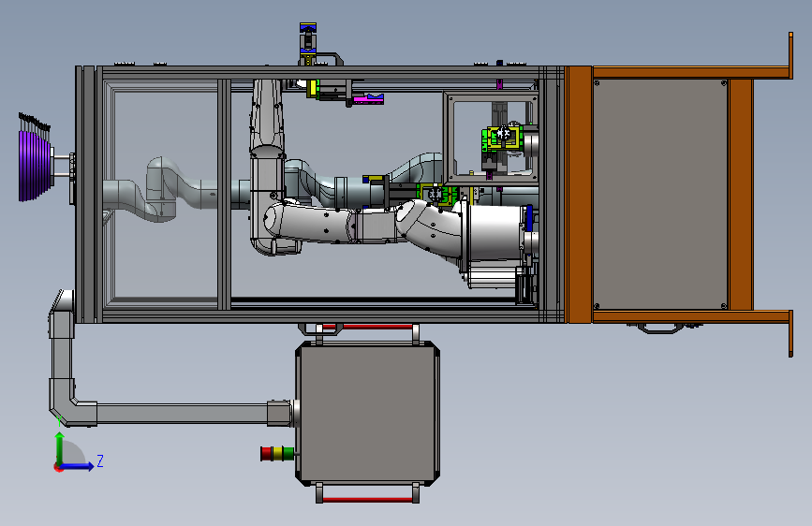Click the green Y axis arrow of the triad

pos(60,446)
